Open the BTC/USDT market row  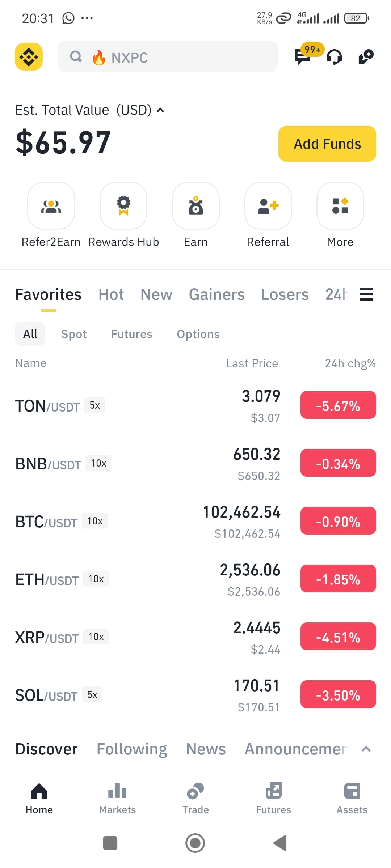click(x=195, y=521)
